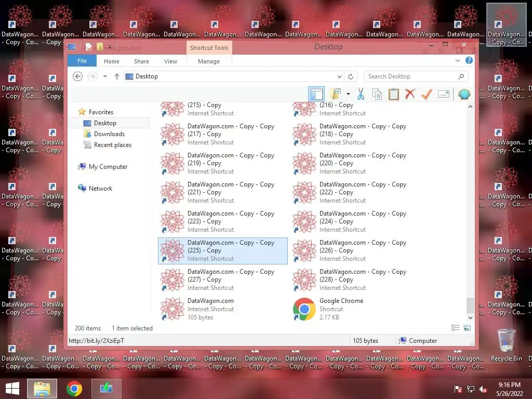Open the Windows Start button
The image size is (532, 399).
tap(12, 389)
